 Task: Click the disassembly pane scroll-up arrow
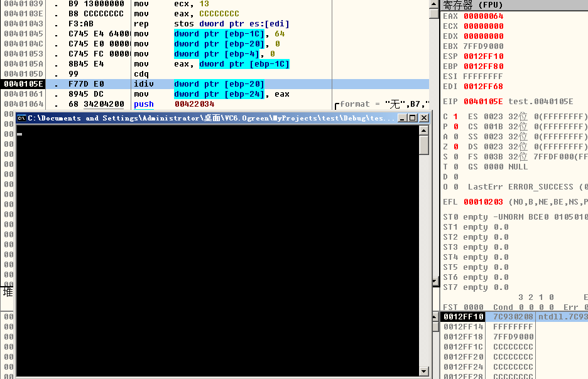click(x=434, y=4)
